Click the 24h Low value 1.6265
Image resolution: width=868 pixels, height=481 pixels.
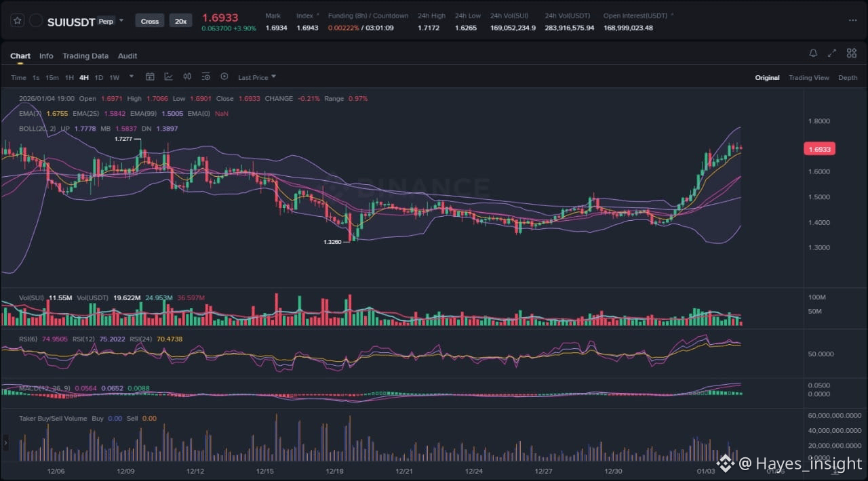(x=466, y=28)
